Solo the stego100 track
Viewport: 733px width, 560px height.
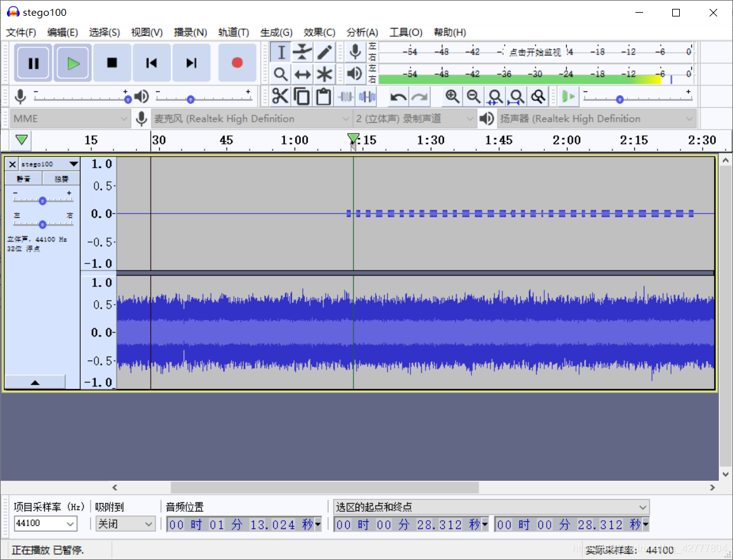coord(61,179)
